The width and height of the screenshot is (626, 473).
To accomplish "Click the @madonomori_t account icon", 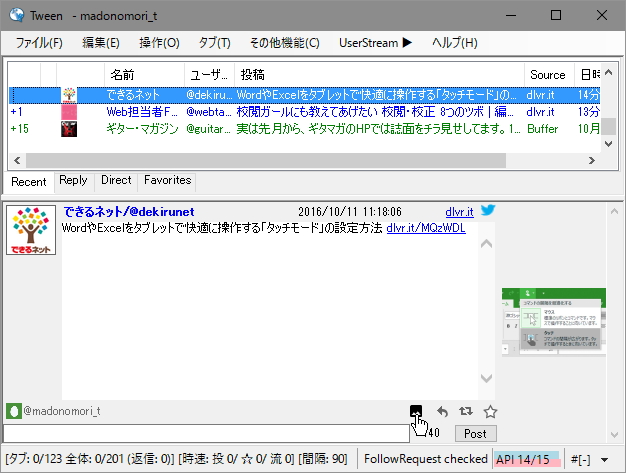I will coord(14,411).
